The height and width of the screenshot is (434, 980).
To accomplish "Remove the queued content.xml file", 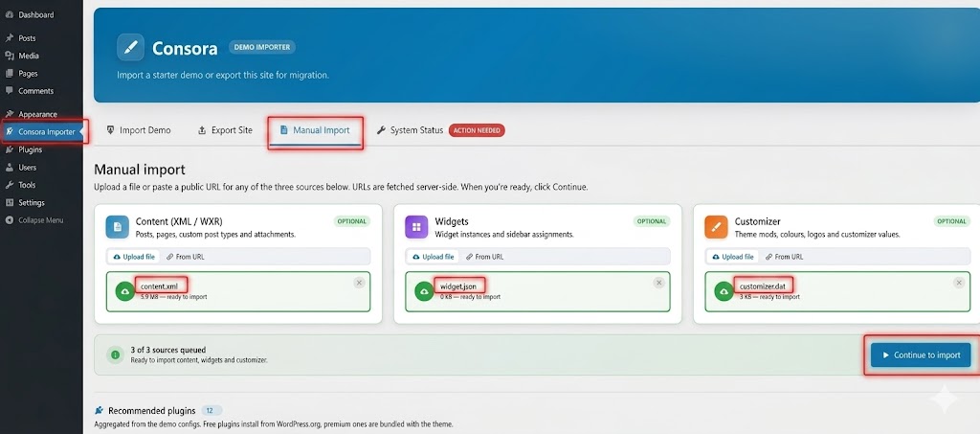I will pos(359,283).
